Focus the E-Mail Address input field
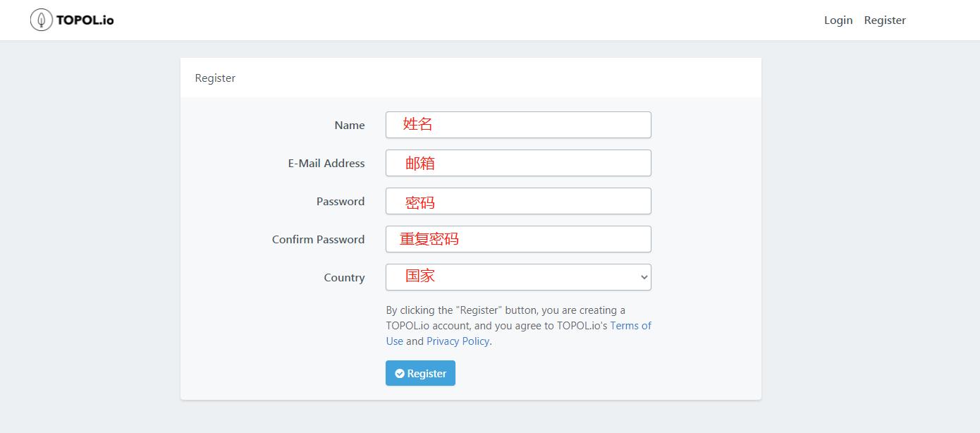 (518, 163)
